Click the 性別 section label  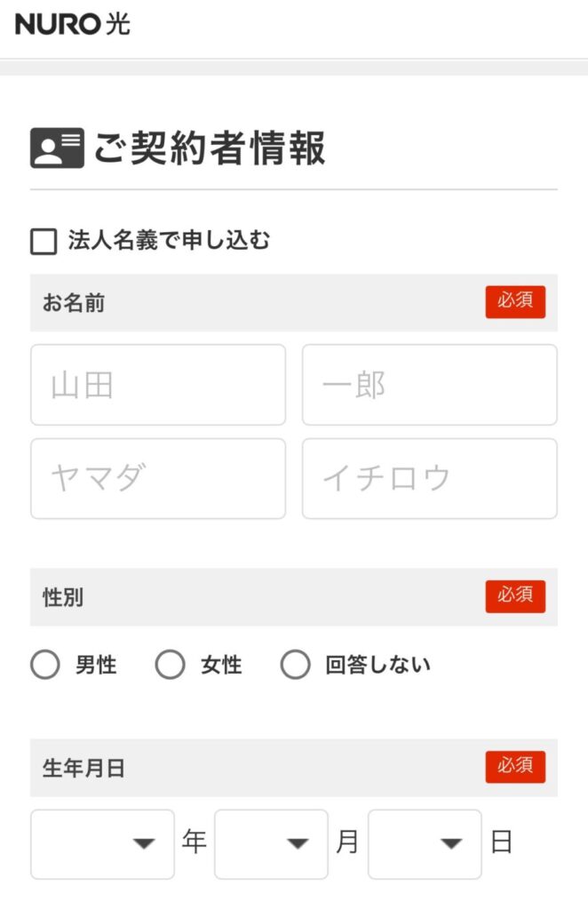(63, 597)
